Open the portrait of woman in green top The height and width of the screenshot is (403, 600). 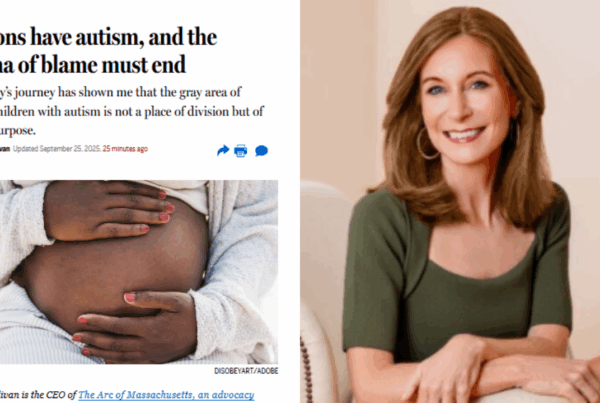(x=450, y=201)
